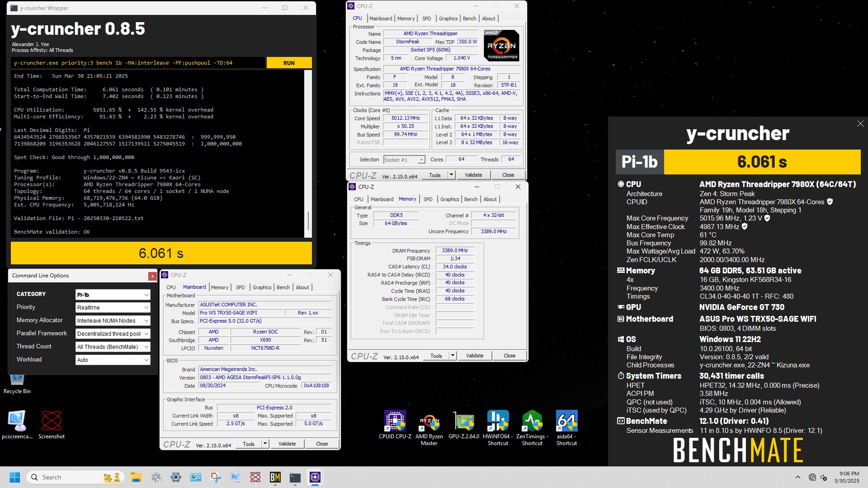Select the pcscreenca... desktop icon

pos(17,425)
